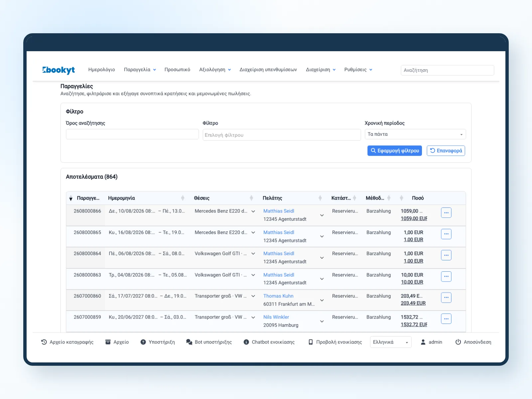
Task: Open the Αρχείο archive in footer
Action: tap(117, 342)
